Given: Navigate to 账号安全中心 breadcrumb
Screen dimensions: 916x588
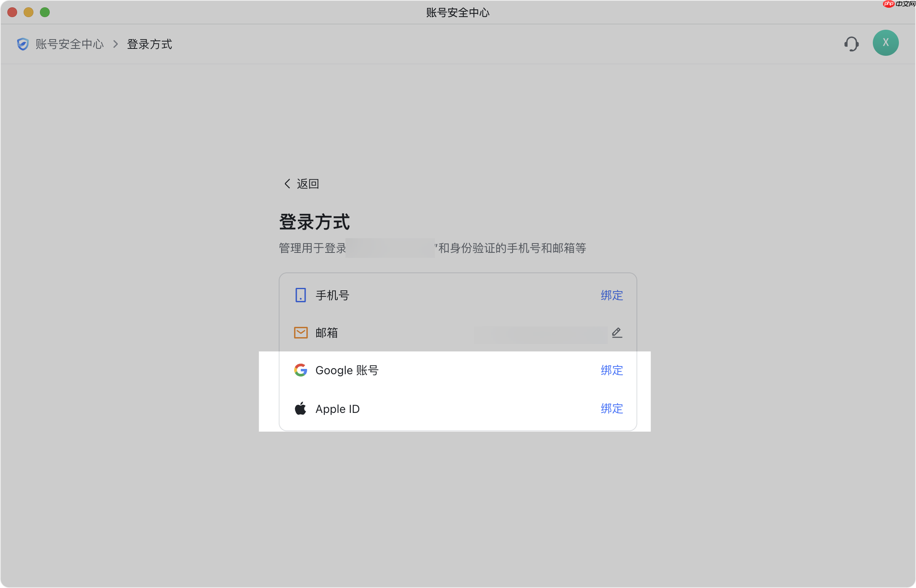Looking at the screenshot, I should [70, 44].
